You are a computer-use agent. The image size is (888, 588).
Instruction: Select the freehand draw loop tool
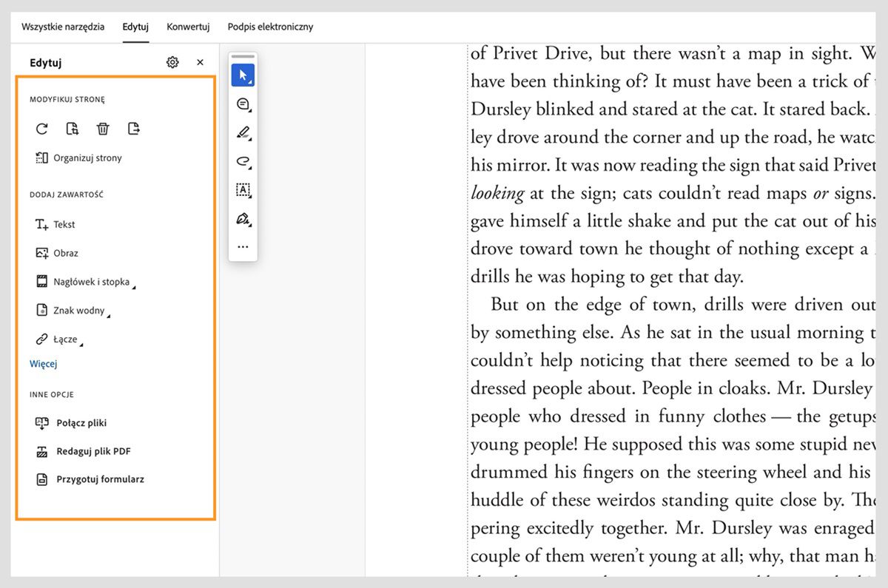click(x=243, y=161)
